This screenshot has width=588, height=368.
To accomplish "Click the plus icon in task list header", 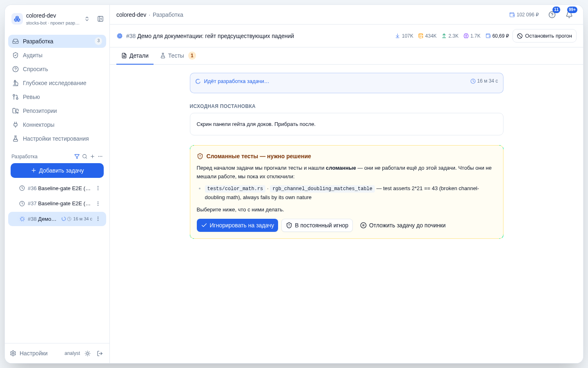I will [92, 157].
